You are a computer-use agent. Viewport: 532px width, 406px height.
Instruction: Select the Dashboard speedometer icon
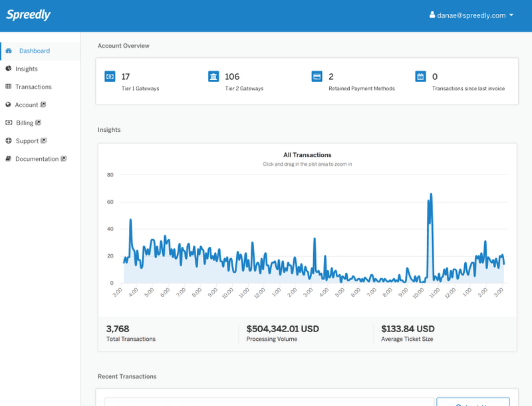[11, 51]
